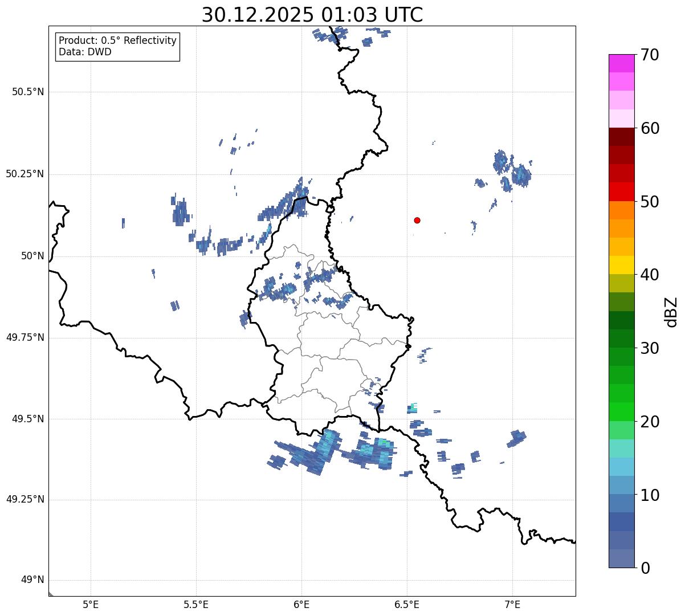Click the 49°N latitude label
685x616 pixels.
tap(33, 580)
